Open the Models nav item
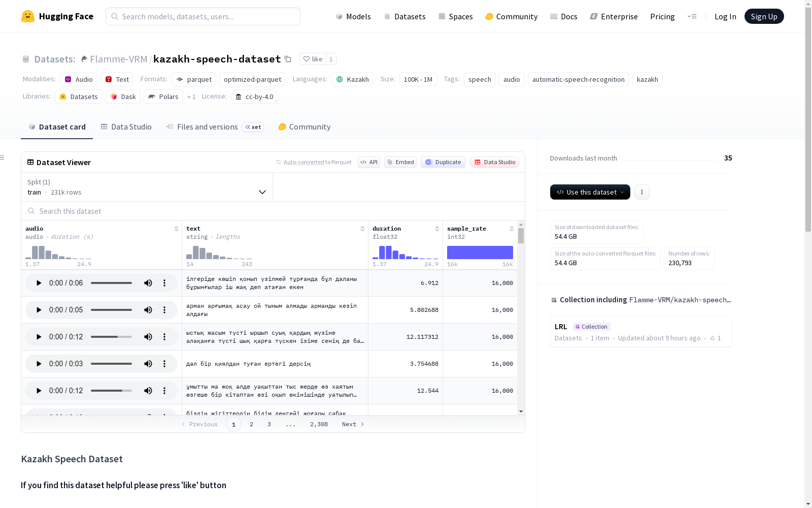The height and width of the screenshot is (508, 812). tap(353, 16)
